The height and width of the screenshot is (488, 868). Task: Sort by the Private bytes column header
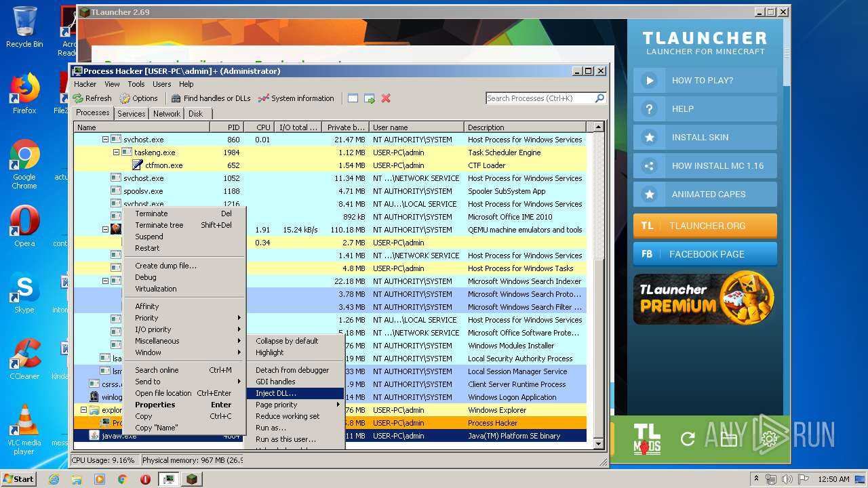(344, 127)
